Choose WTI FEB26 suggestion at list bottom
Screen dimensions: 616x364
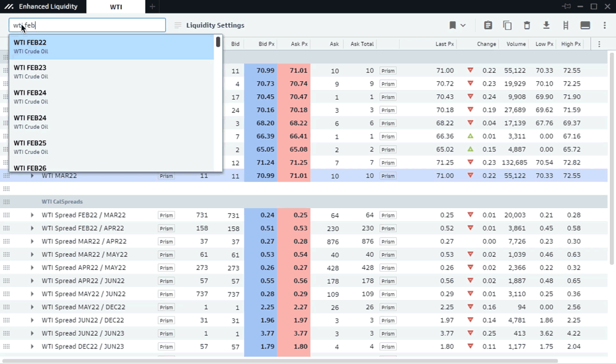(x=111, y=166)
